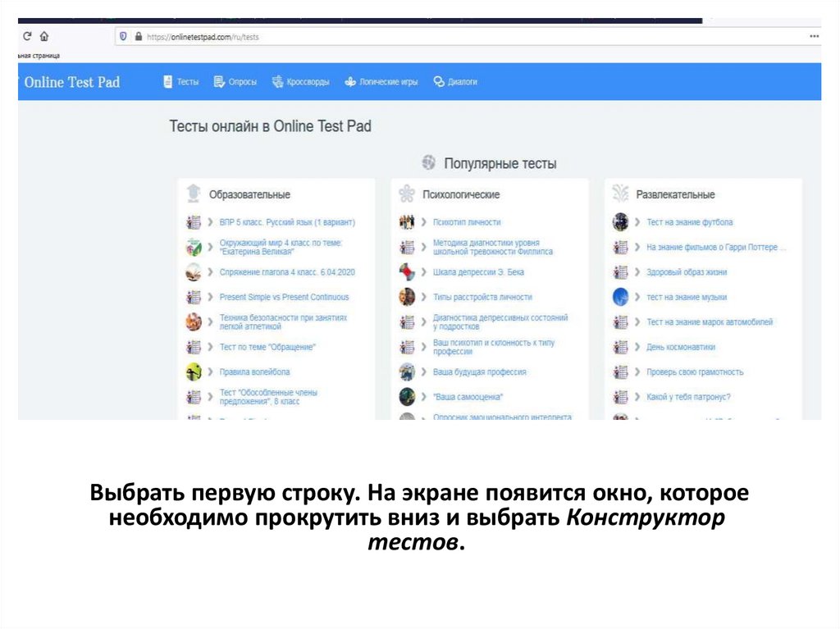Open На знание фильмов о Гарри Поттере
Screen dimensions: 840x629
click(x=716, y=247)
